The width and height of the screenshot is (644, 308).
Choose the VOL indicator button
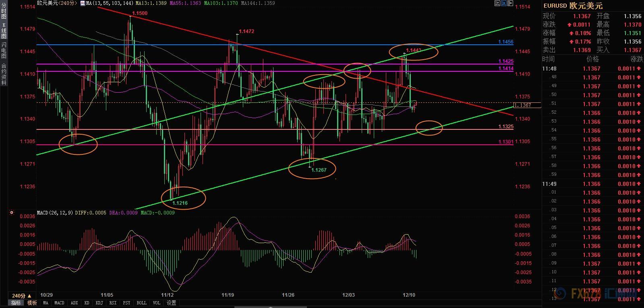(x=157, y=303)
